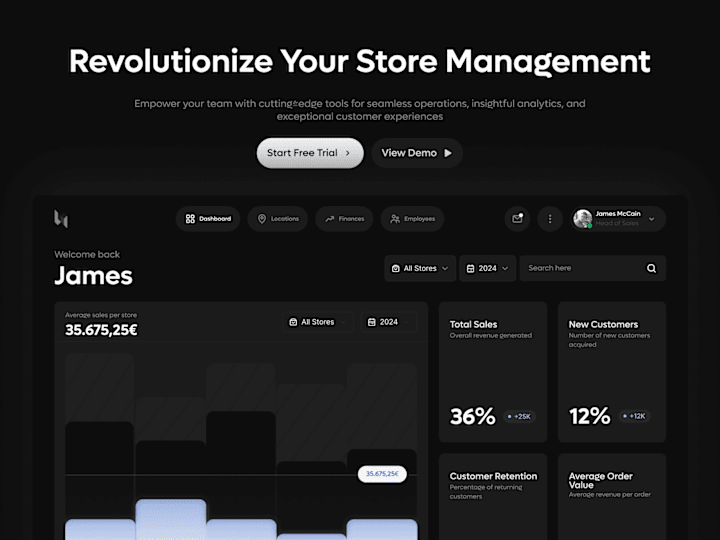Image resolution: width=720 pixels, height=540 pixels.
Task: Click the Finances trend arrow icon
Action: (x=330, y=219)
